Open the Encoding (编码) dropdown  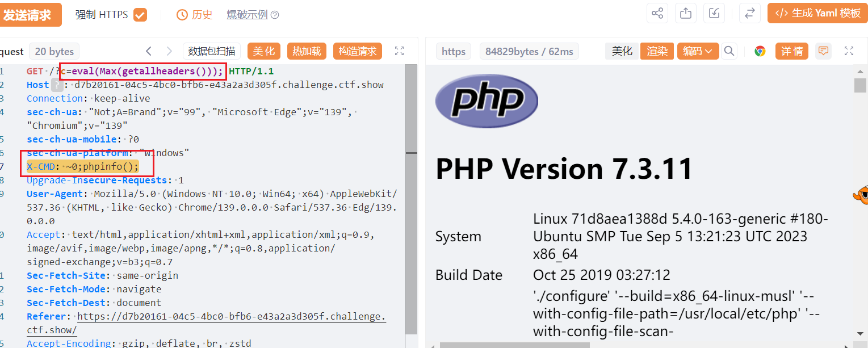(698, 51)
